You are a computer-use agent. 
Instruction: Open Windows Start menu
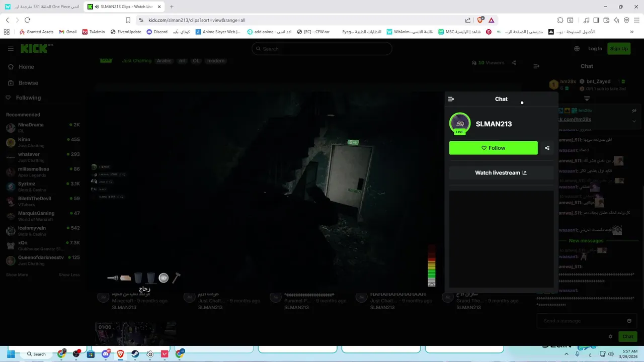(11, 354)
